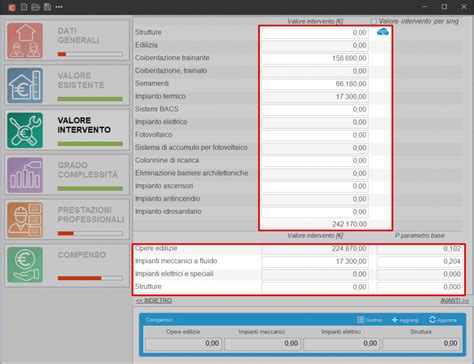
Task: Go forward with the AVANTI link
Action: point(454,301)
